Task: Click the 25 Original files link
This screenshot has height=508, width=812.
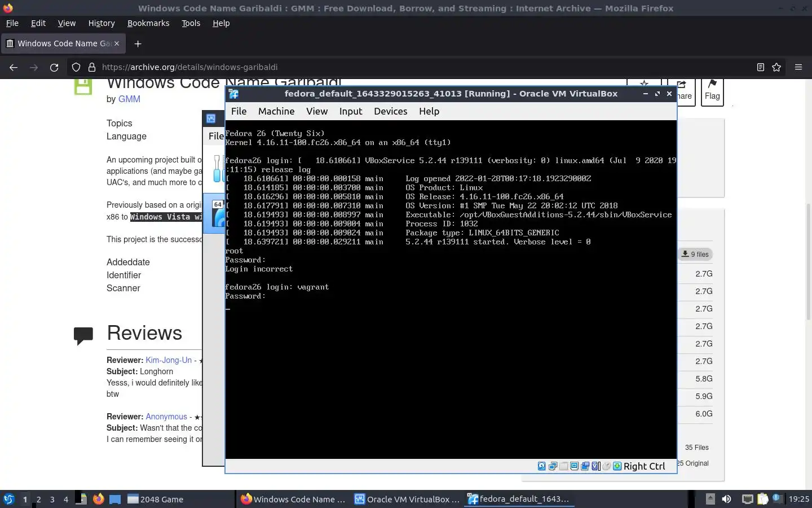Action: point(693,463)
